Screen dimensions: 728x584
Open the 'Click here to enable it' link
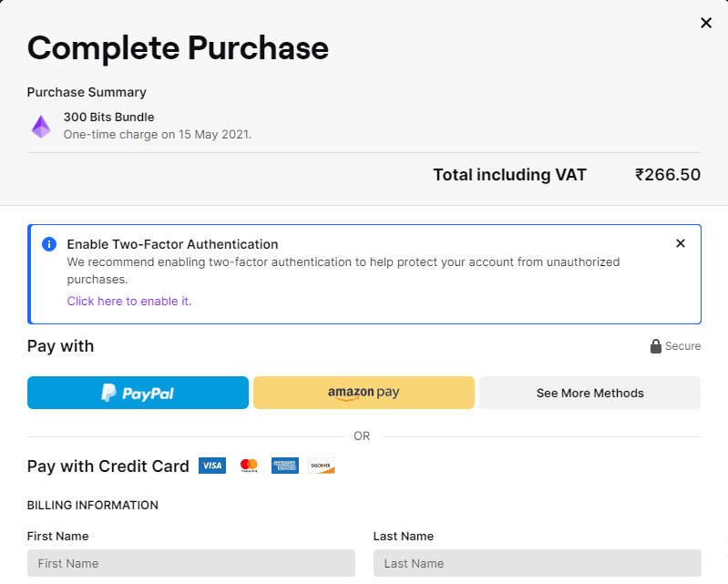[x=128, y=301]
